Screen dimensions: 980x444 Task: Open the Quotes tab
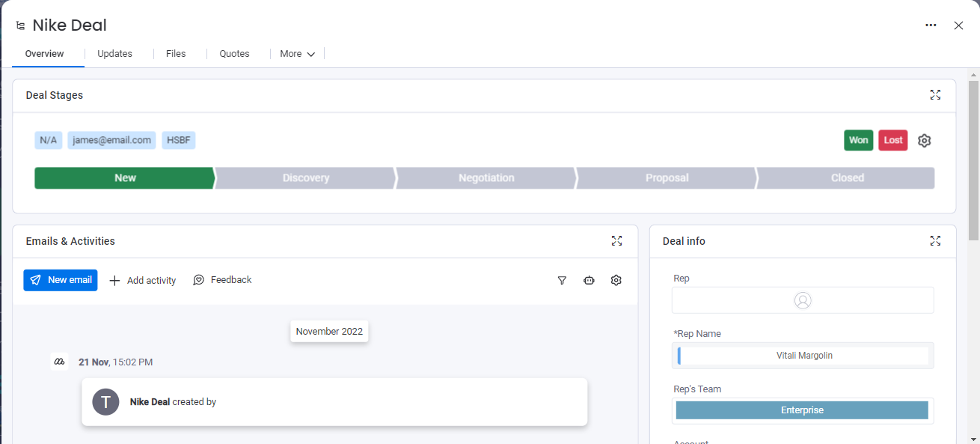tap(234, 54)
